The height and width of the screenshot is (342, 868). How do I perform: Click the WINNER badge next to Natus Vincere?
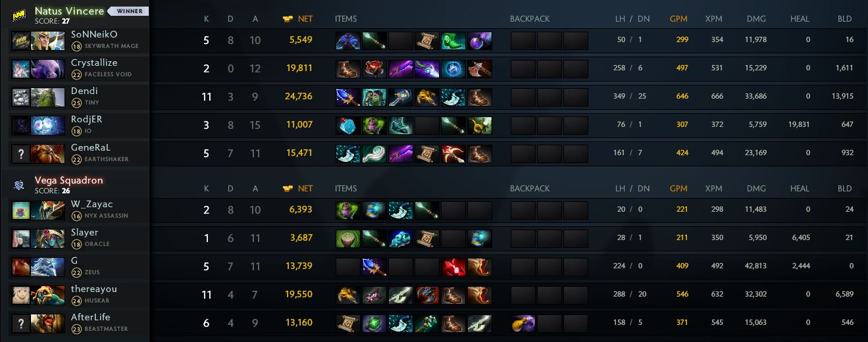coord(128,11)
